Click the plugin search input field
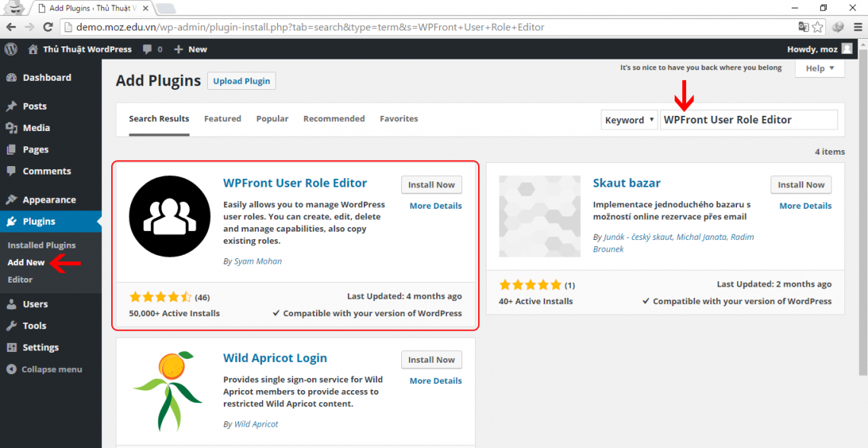Image resolution: width=868 pixels, height=448 pixels. click(749, 120)
